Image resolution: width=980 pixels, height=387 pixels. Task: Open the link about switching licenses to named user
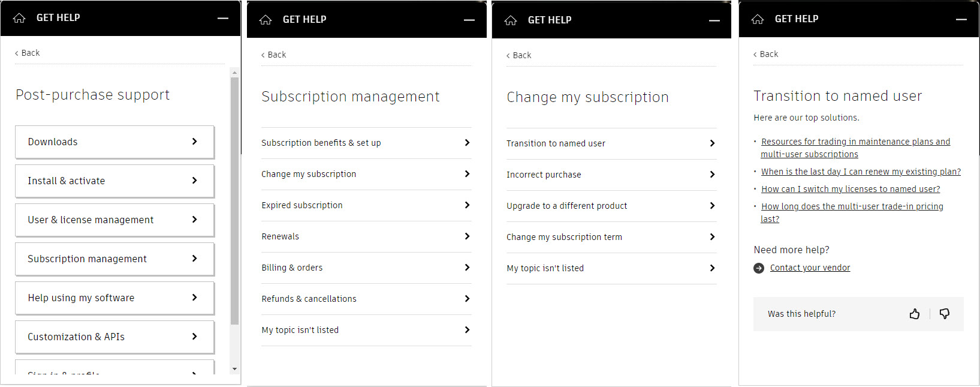pos(851,189)
